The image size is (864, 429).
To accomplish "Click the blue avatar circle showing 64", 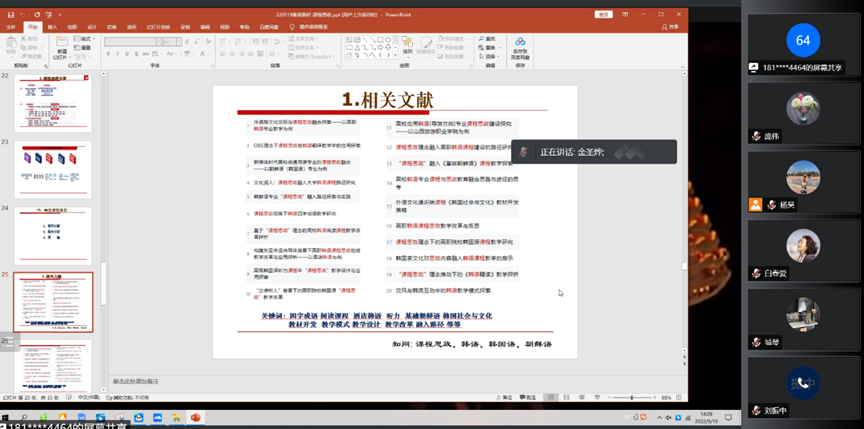I will (x=803, y=40).
